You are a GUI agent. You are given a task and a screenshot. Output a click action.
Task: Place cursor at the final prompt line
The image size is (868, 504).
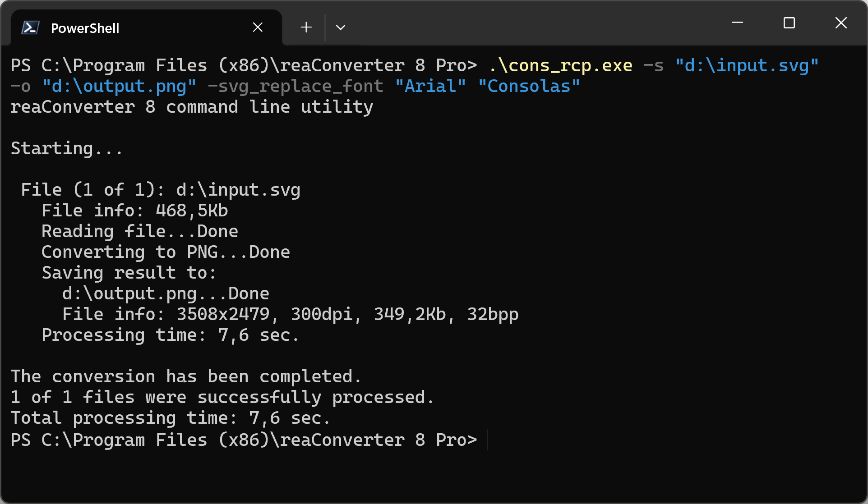point(488,440)
